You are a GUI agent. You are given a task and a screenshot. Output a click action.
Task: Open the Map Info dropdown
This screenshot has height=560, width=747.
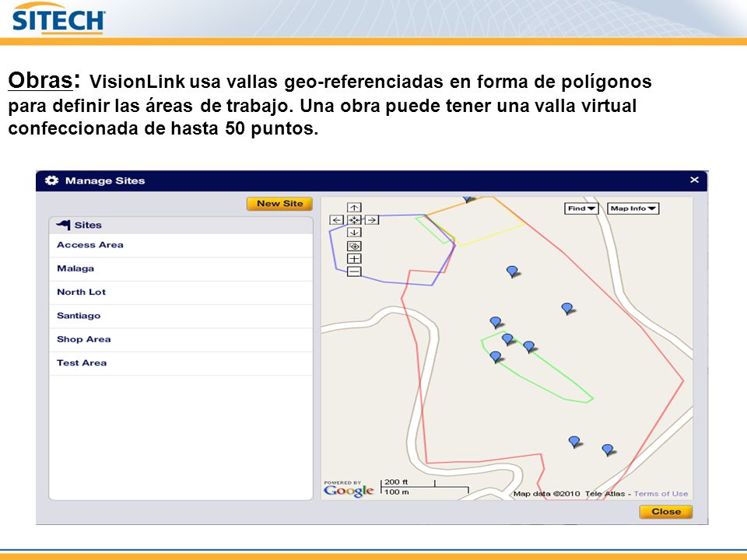point(633,208)
